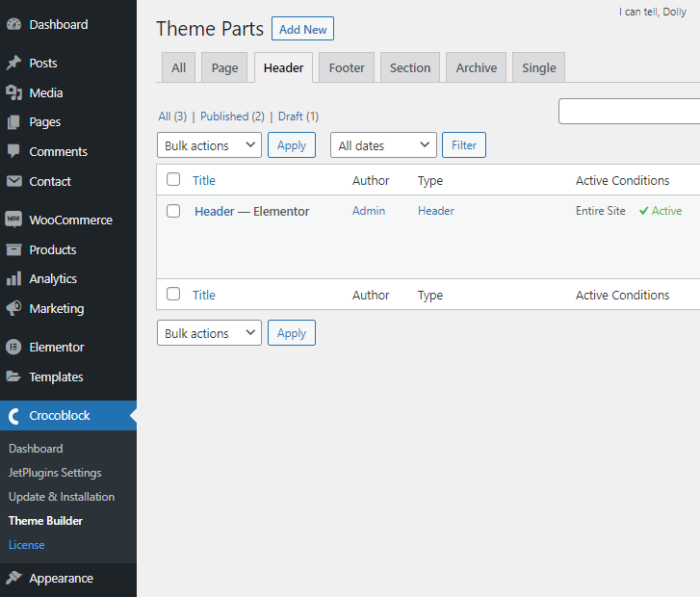The width and height of the screenshot is (700, 597).
Task: Switch to the All theme parts tab
Action: (x=178, y=67)
